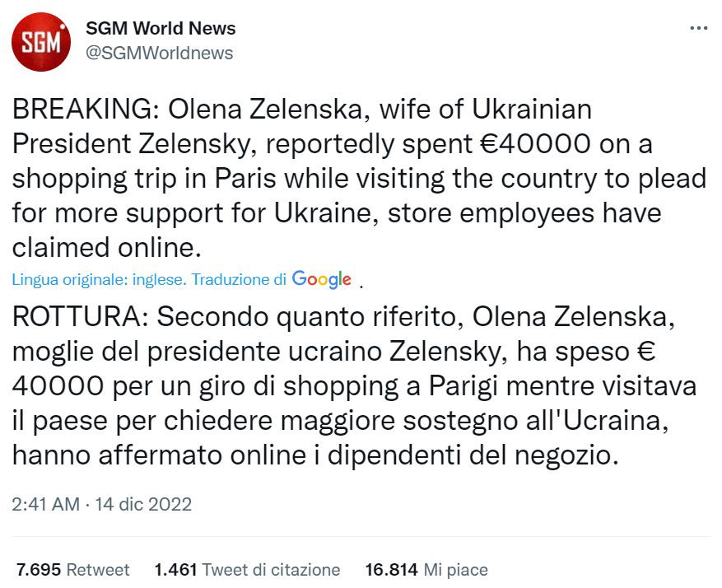This screenshot has height=588, width=722.
Task: Show the 16.814 Mi piace list
Action: 426,569
